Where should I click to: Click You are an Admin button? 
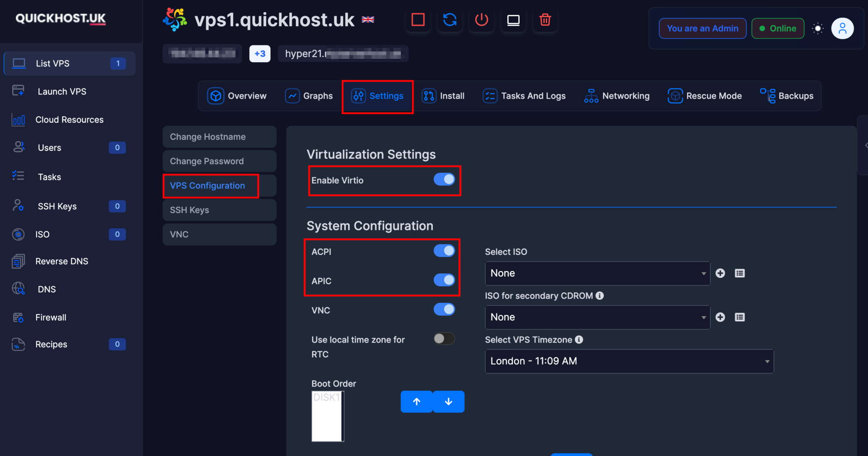click(x=702, y=28)
